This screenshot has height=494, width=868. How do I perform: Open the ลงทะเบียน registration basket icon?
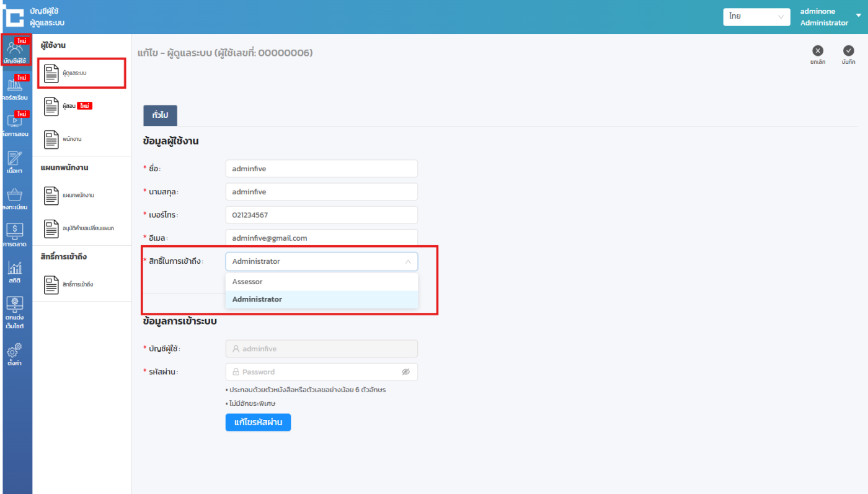tap(15, 197)
